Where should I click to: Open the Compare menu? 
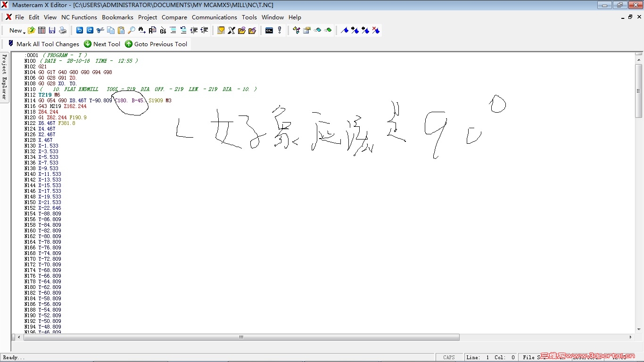coord(174,17)
